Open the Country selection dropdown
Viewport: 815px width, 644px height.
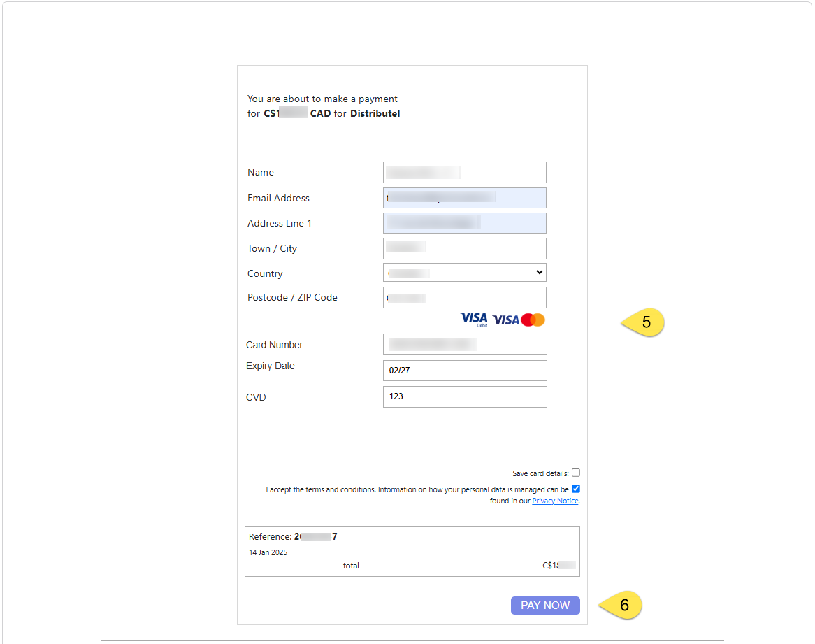coord(464,272)
